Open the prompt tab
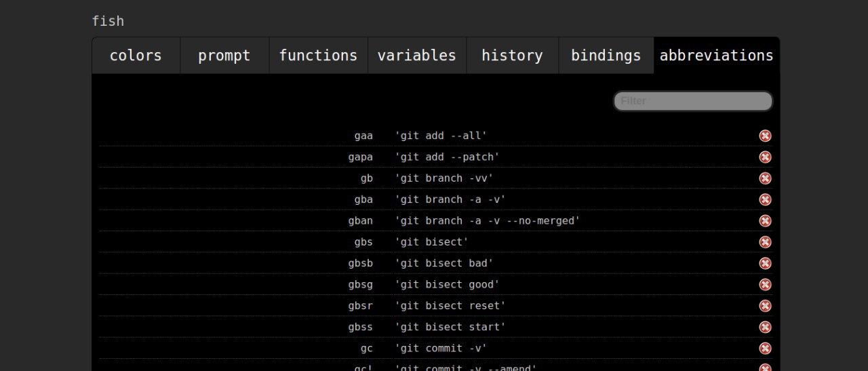Viewport: 868px width, 371px height. pyautogui.click(x=224, y=56)
